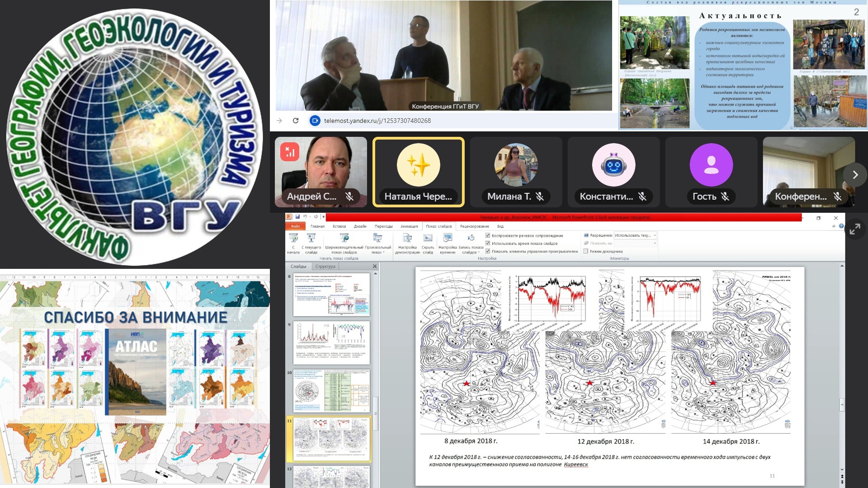This screenshot has height=488, width=868.
Task: Click the browser forward arrow
Action: [279, 121]
